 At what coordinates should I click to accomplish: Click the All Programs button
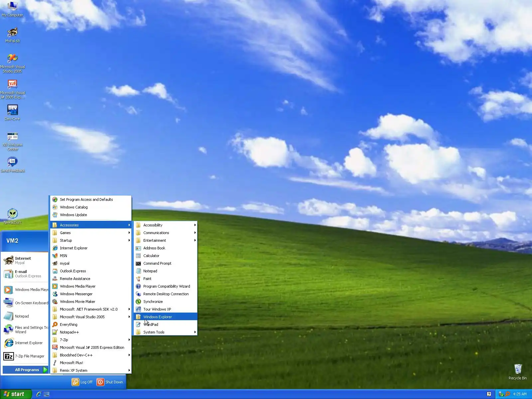[x=25, y=370]
